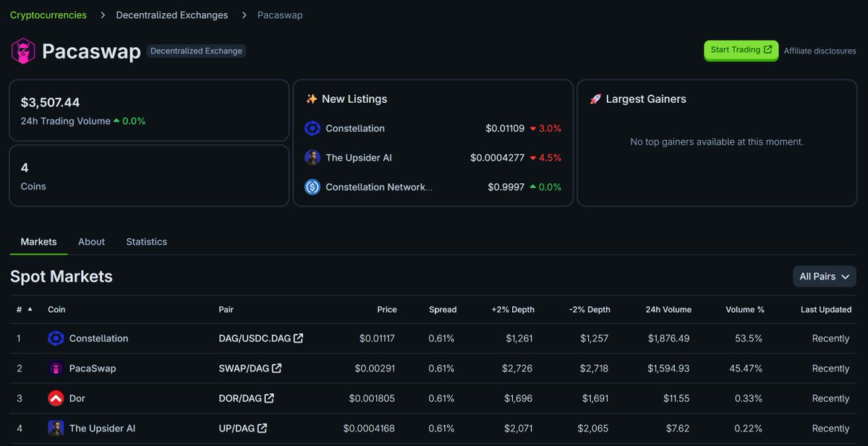Click the 4.5% change in New Listings

[545, 158]
